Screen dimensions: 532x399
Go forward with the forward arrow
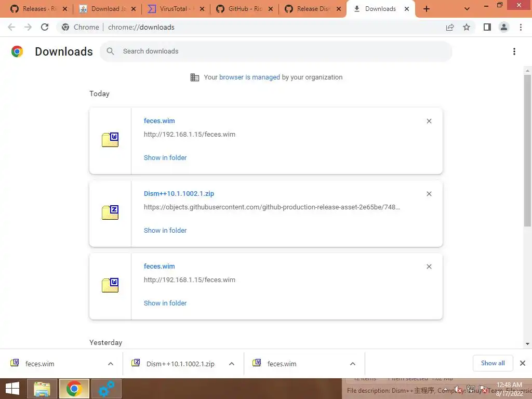coord(28,27)
